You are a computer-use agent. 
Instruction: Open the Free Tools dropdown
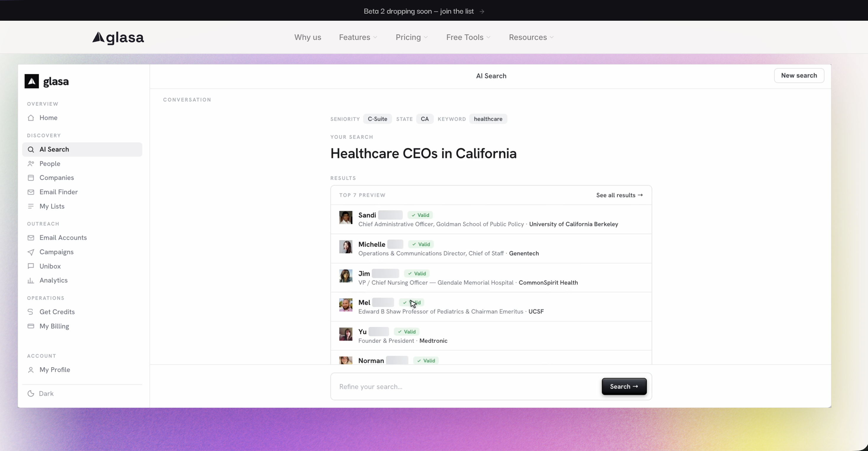[468, 37]
